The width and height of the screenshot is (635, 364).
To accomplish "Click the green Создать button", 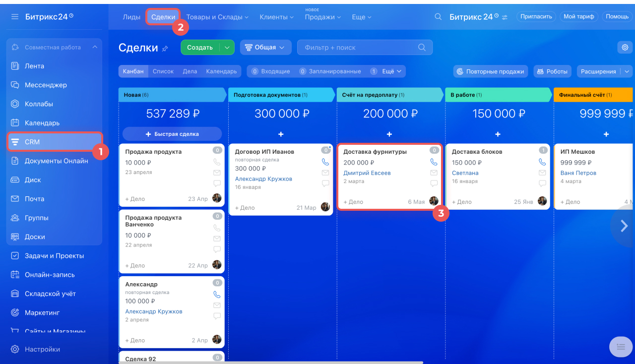I will click(x=200, y=47).
